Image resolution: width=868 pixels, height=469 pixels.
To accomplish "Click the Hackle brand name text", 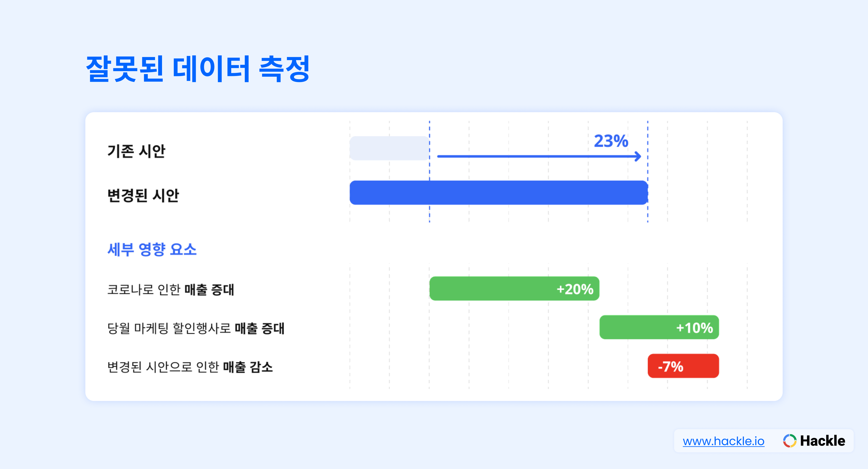I will [822, 441].
